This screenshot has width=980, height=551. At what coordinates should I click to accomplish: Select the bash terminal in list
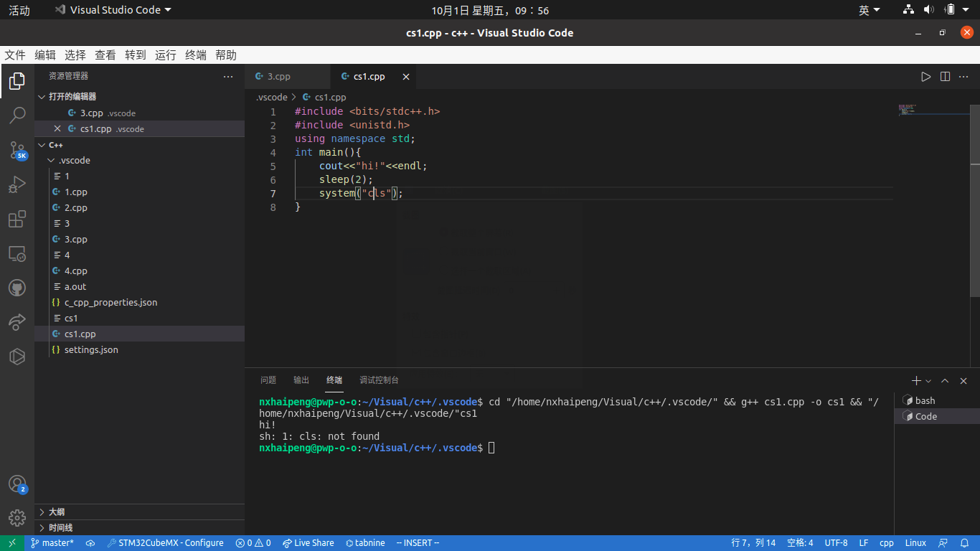(937, 401)
